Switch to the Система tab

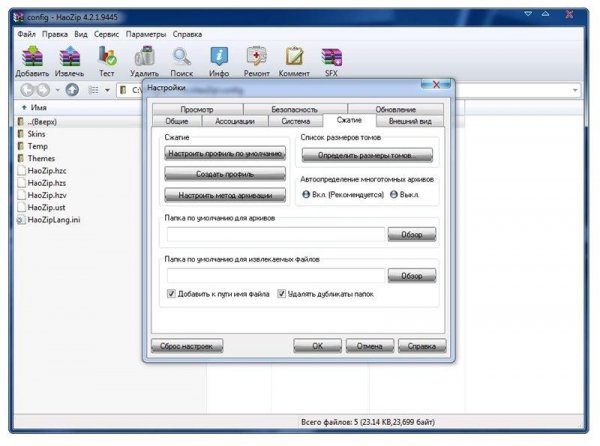296,121
